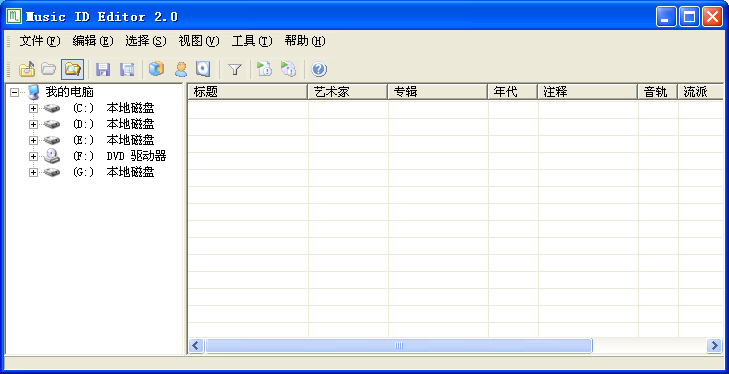729x374 pixels.
Task: Select the My Computer icon in tree
Action: point(34,92)
